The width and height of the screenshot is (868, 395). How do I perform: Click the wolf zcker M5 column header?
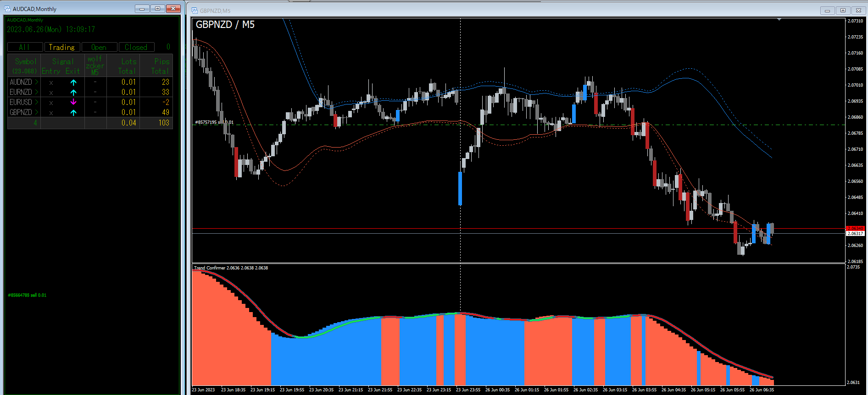(x=95, y=66)
